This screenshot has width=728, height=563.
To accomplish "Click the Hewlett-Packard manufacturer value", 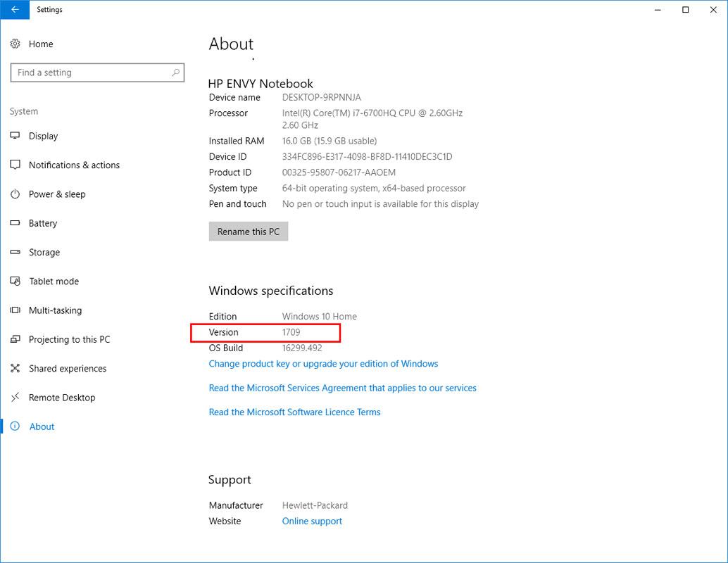I will click(315, 505).
